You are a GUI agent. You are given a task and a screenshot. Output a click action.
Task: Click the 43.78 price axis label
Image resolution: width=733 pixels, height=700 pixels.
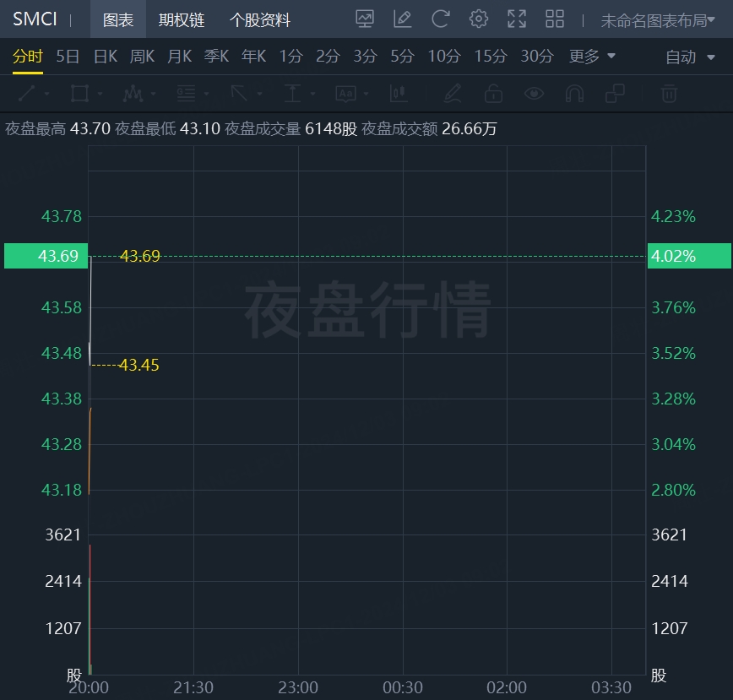(x=62, y=216)
